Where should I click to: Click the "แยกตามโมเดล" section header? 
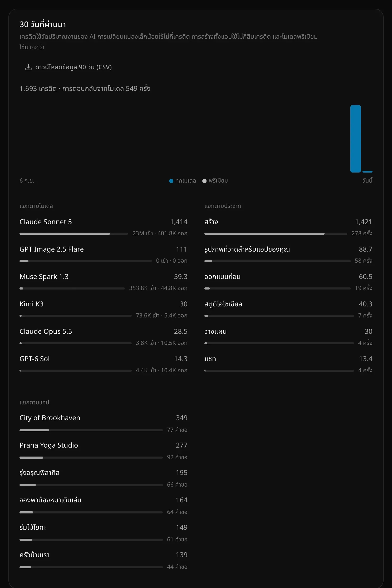coord(36,206)
